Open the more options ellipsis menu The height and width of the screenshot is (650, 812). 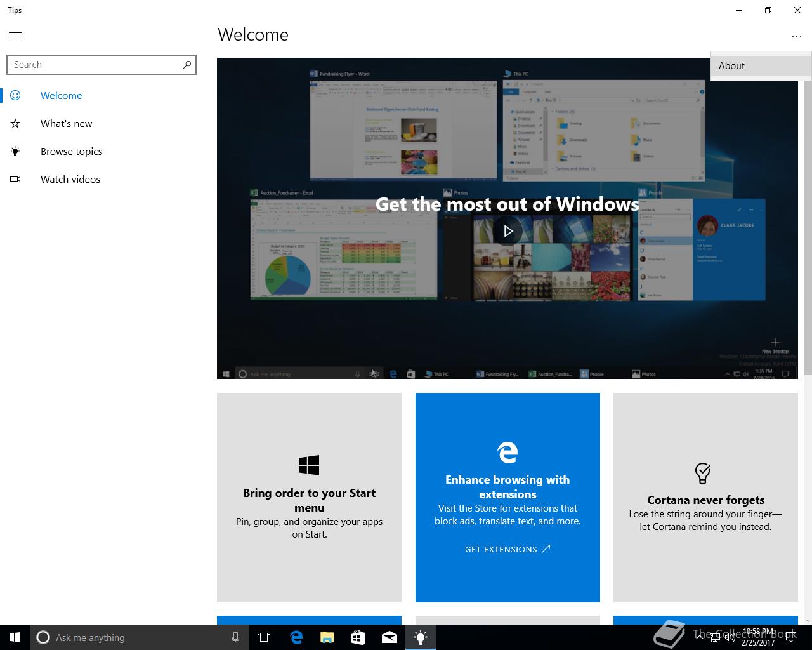pos(797,36)
